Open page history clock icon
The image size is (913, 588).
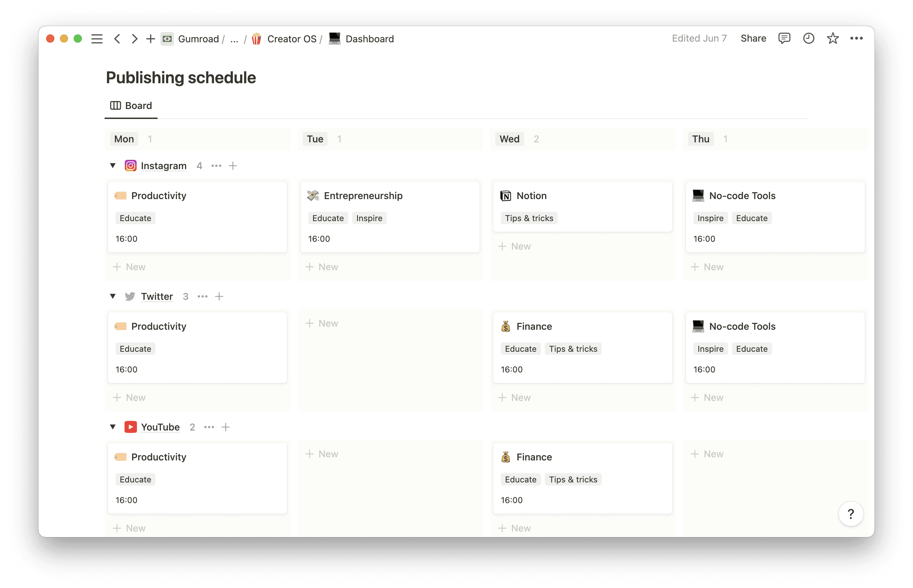tap(808, 39)
